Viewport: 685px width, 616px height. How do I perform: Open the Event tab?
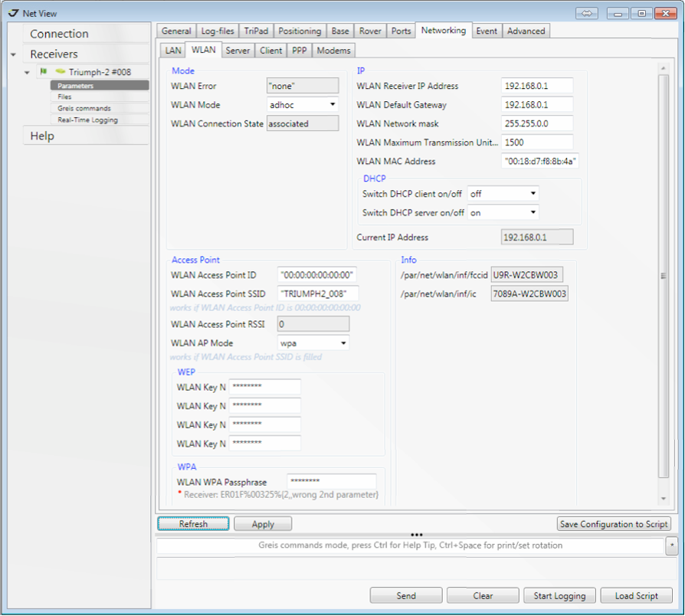point(487,31)
